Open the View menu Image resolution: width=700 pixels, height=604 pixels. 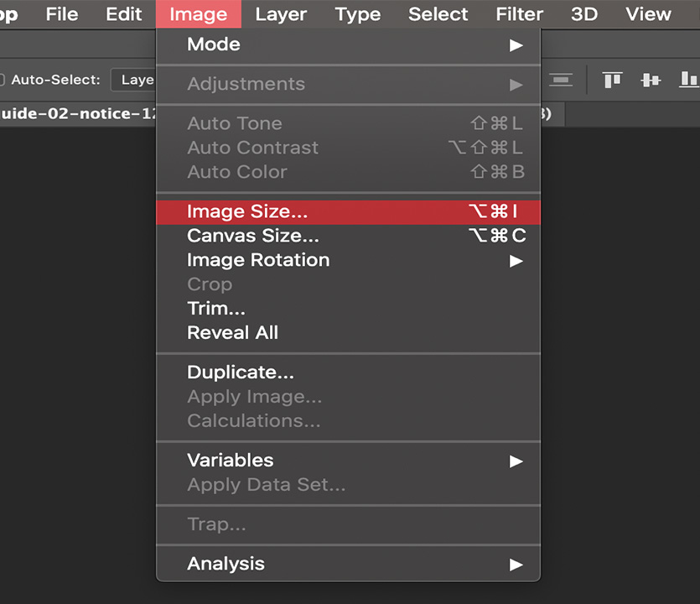648,14
